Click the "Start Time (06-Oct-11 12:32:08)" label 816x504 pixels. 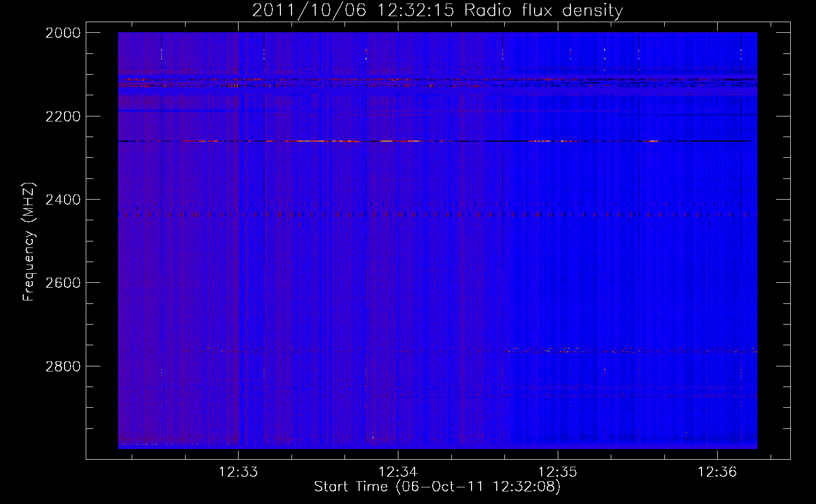437,487
